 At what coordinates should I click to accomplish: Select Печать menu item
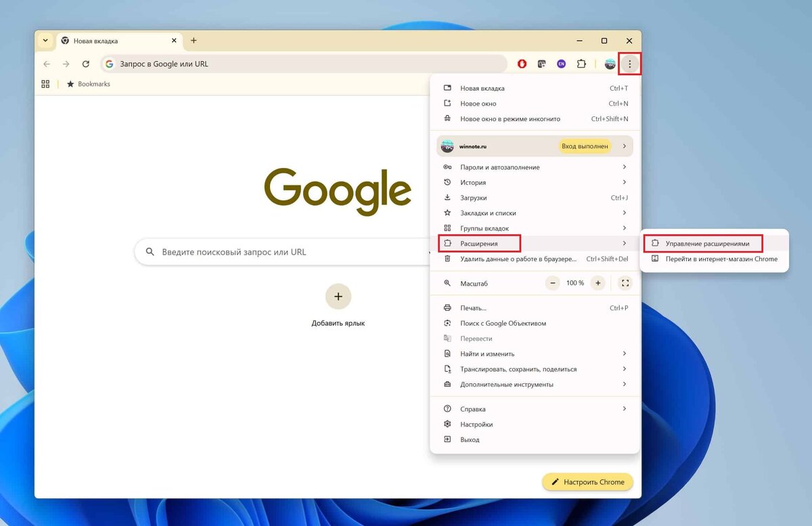pos(535,308)
